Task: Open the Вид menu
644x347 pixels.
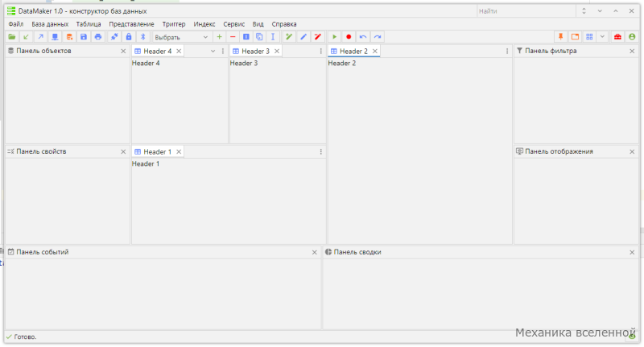Action: tap(258, 24)
